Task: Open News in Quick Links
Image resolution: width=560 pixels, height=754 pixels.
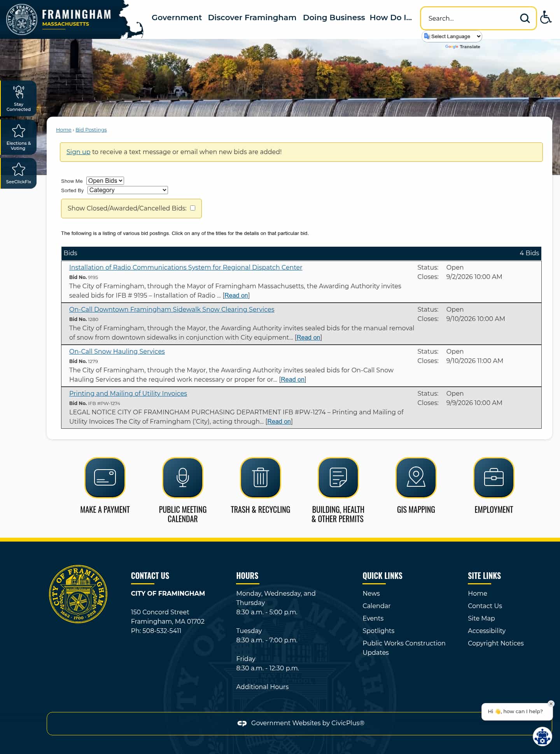Action: coord(371,593)
